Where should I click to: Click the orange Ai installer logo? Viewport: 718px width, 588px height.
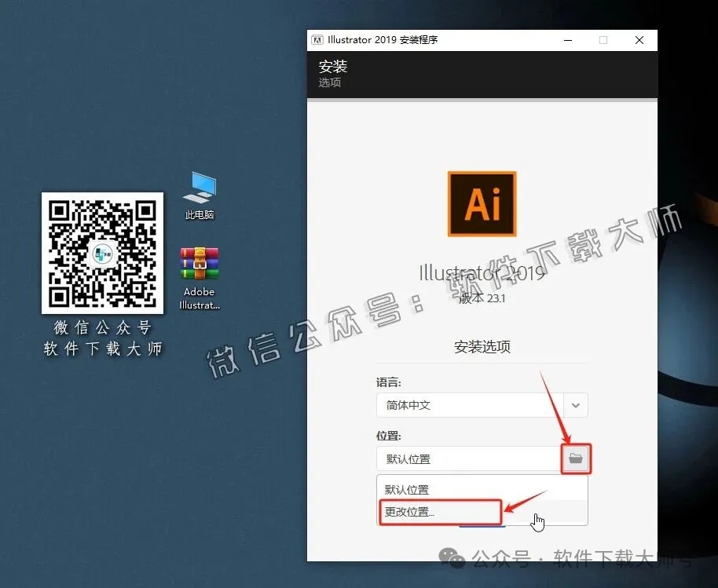click(482, 203)
